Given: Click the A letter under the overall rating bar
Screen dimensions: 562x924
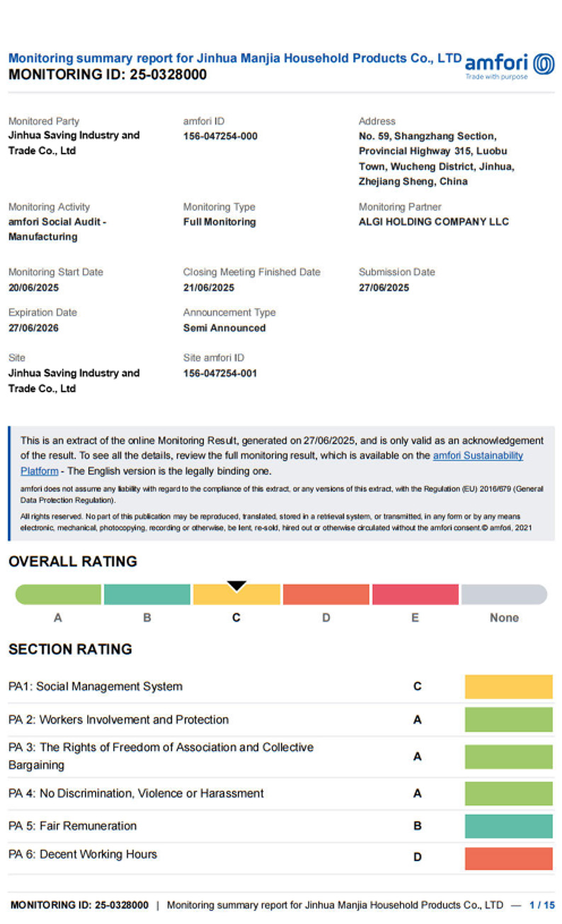Looking at the screenshot, I should [58, 618].
